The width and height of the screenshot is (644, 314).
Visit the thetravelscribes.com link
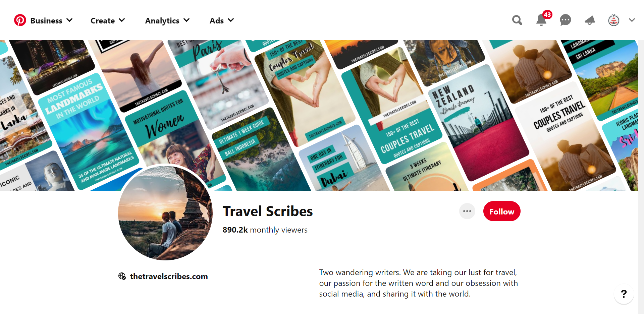pyautogui.click(x=169, y=276)
